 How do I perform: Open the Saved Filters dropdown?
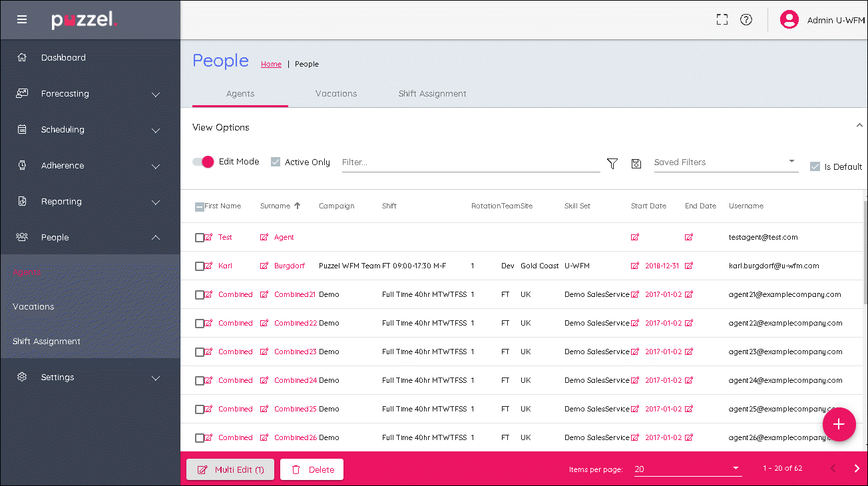pyautogui.click(x=726, y=162)
